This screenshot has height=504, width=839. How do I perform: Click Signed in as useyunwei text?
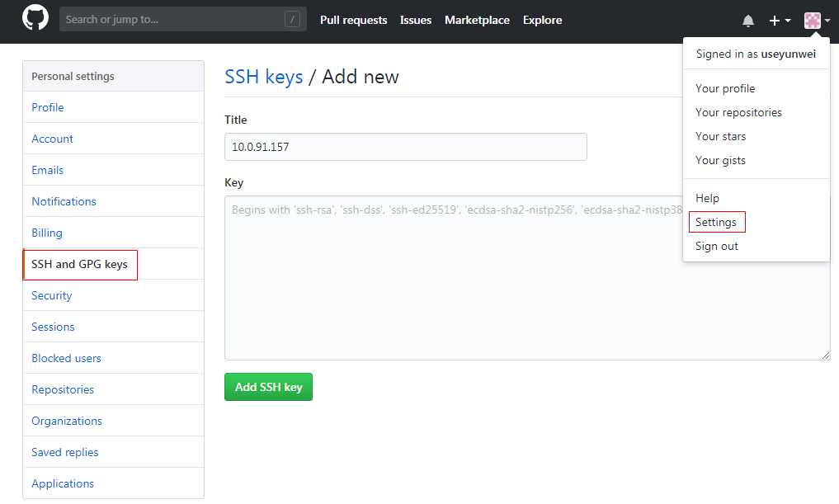[x=756, y=54]
